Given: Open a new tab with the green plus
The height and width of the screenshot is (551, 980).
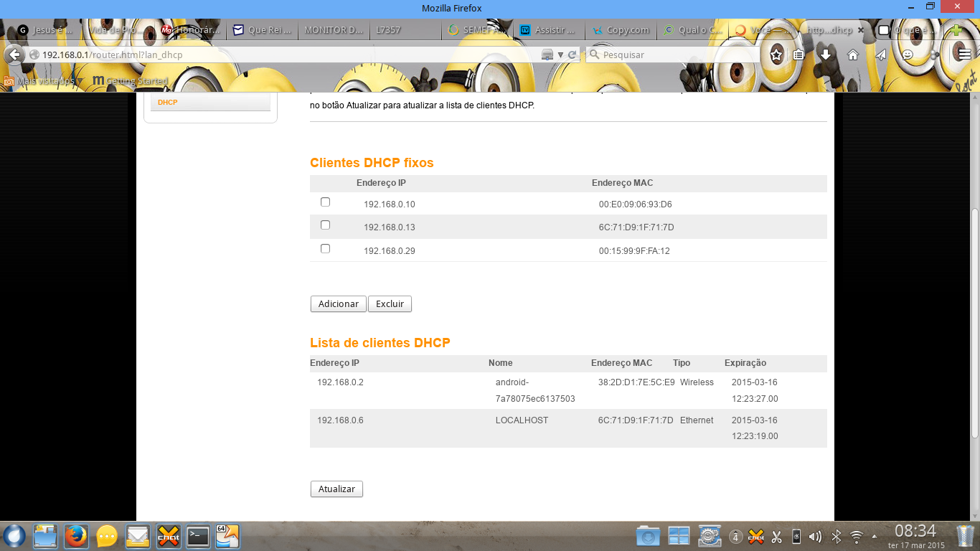Looking at the screenshot, I should pos(956,30).
